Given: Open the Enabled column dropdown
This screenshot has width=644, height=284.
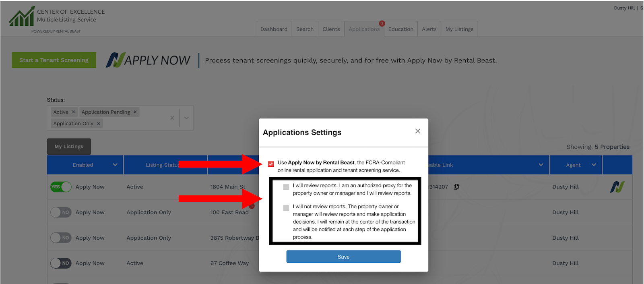Looking at the screenshot, I should click(x=115, y=165).
